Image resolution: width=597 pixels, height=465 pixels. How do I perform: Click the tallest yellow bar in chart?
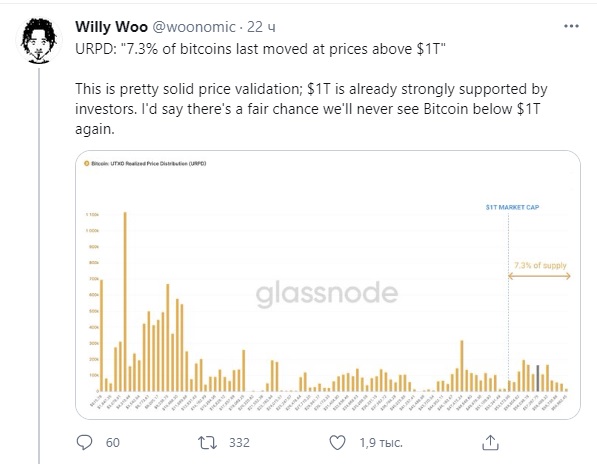tap(125, 302)
